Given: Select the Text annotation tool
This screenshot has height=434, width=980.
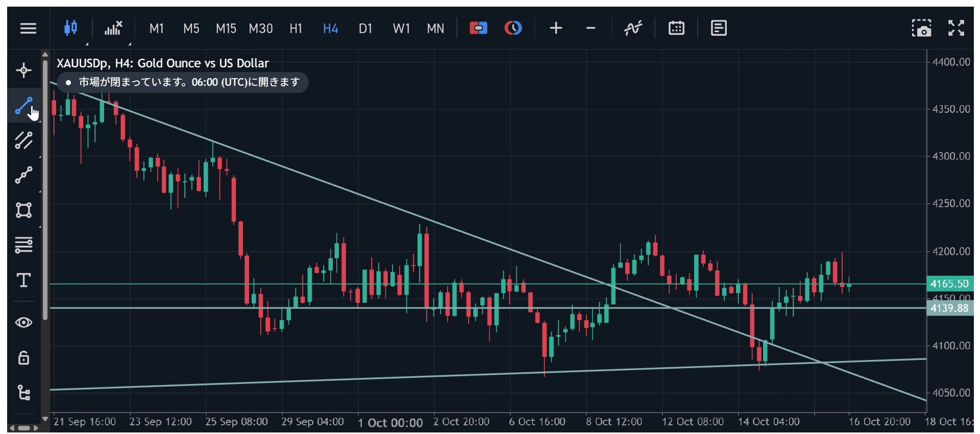Looking at the screenshot, I should 23,280.
